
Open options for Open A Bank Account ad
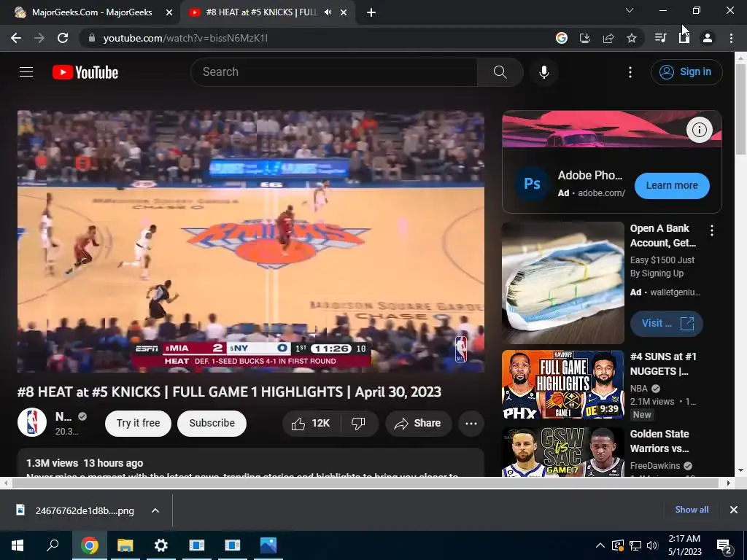712,231
